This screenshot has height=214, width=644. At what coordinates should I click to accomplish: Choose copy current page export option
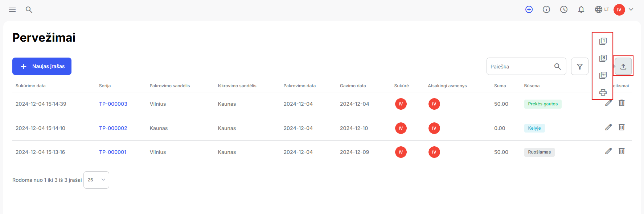tap(603, 41)
